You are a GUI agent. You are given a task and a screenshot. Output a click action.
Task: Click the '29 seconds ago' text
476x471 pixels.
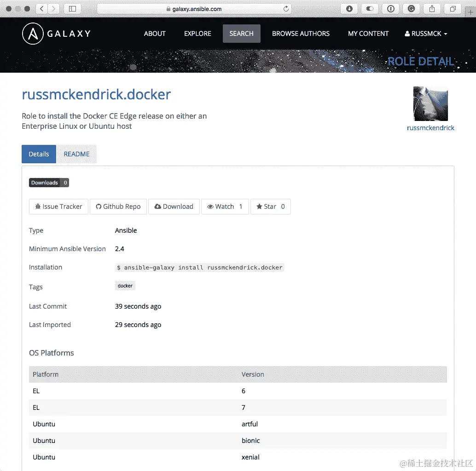point(138,325)
